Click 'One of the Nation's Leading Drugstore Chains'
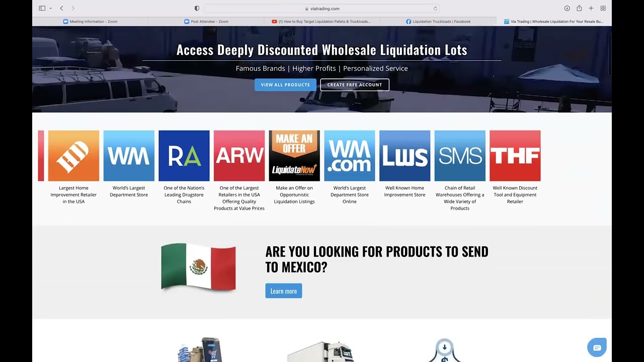This screenshot has width=644, height=362. [184, 195]
